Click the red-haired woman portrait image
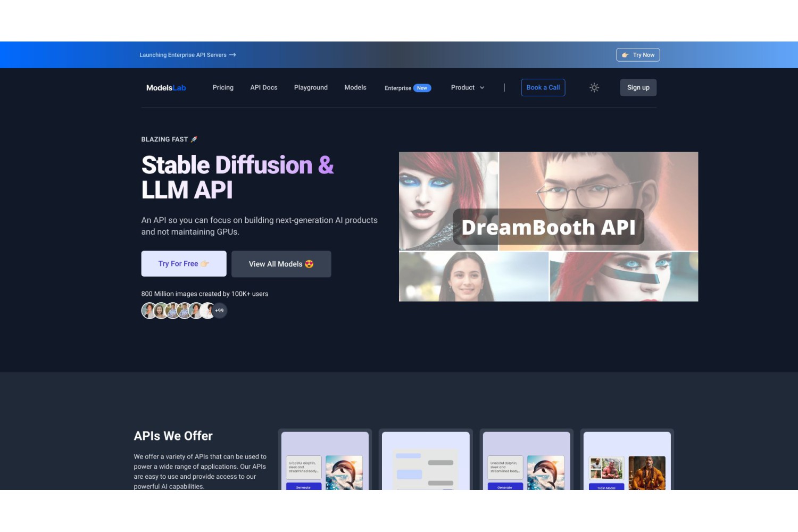 pyautogui.click(x=448, y=201)
